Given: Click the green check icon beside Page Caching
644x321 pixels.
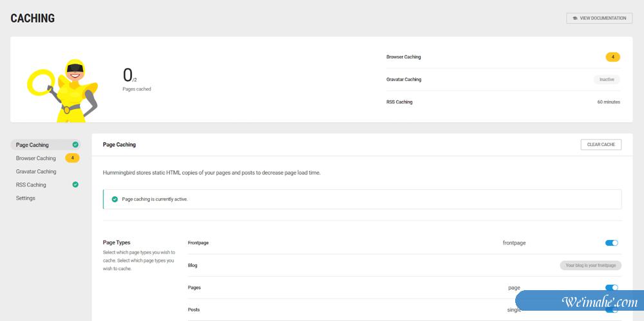Looking at the screenshot, I should click(x=75, y=145).
